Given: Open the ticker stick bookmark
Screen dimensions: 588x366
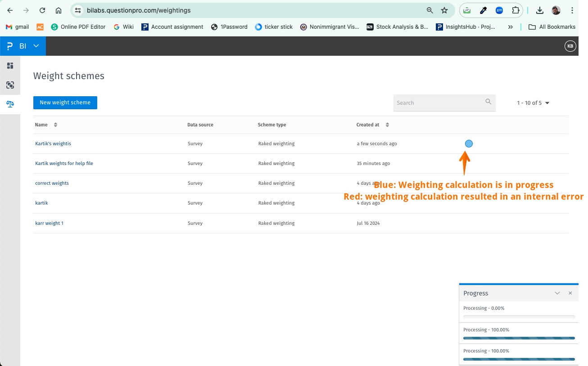Looking at the screenshot, I should (x=274, y=27).
